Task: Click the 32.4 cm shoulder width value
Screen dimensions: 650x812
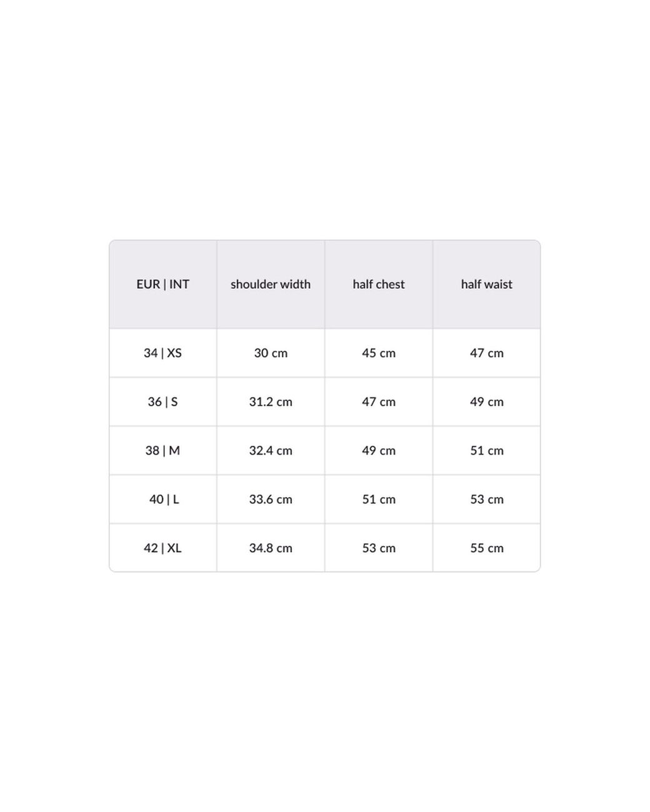Action: (x=271, y=450)
